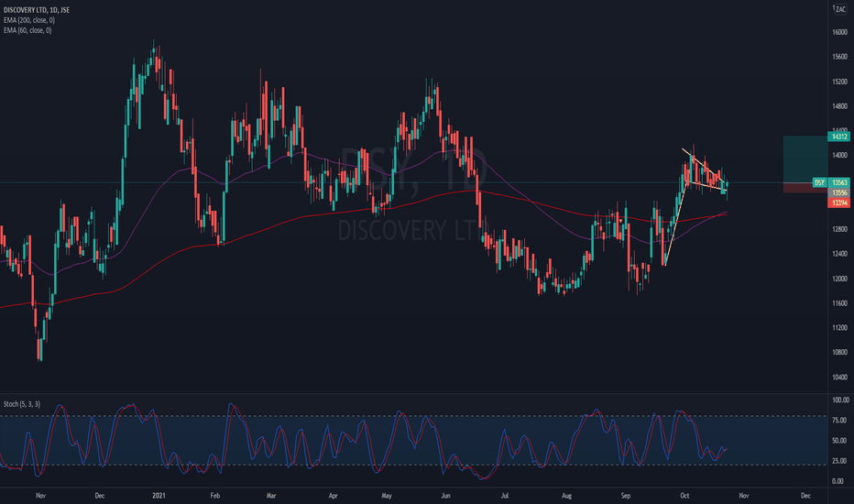The image size is (854, 504).
Task: Click the 12400 price axis label
Action: click(x=840, y=254)
